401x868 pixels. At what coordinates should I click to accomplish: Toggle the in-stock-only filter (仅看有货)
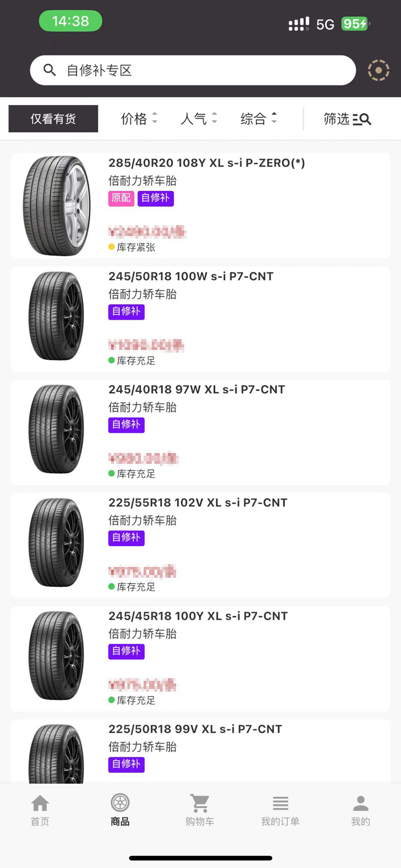pos(53,119)
